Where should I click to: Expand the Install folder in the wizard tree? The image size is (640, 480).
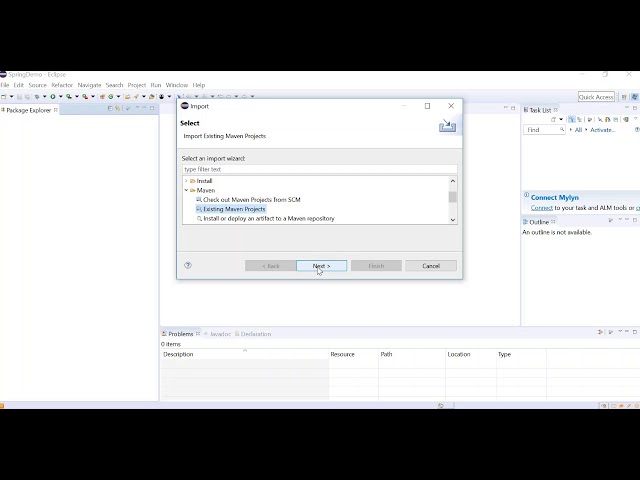pos(187,181)
